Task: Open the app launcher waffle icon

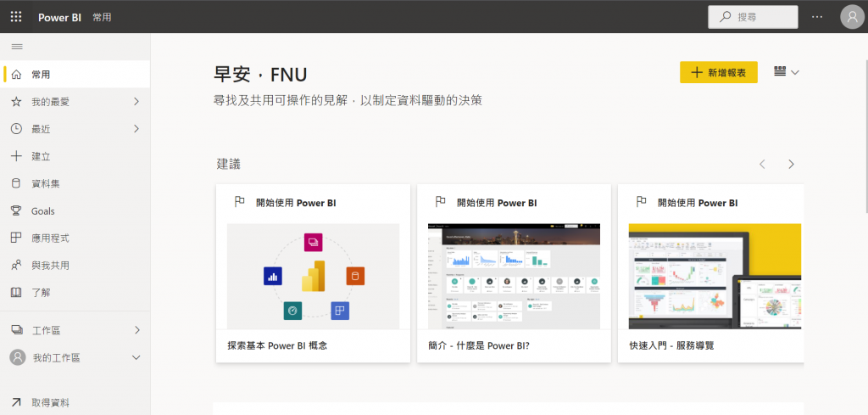Action: click(16, 17)
